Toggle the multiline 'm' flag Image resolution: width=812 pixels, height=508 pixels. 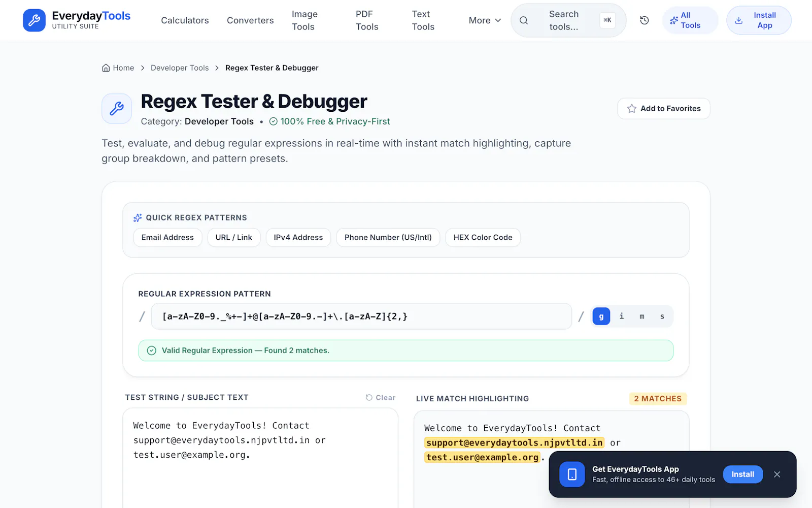point(642,316)
